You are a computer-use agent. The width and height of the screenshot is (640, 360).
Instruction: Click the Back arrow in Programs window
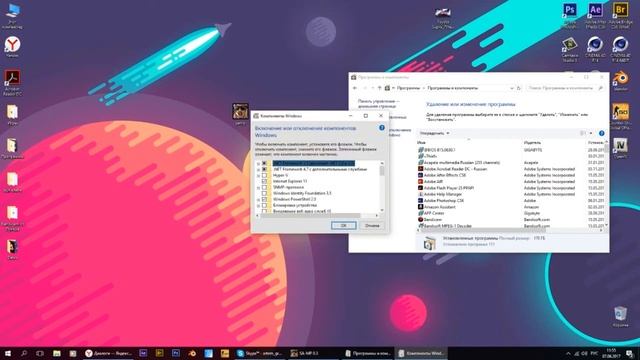(x=355, y=88)
